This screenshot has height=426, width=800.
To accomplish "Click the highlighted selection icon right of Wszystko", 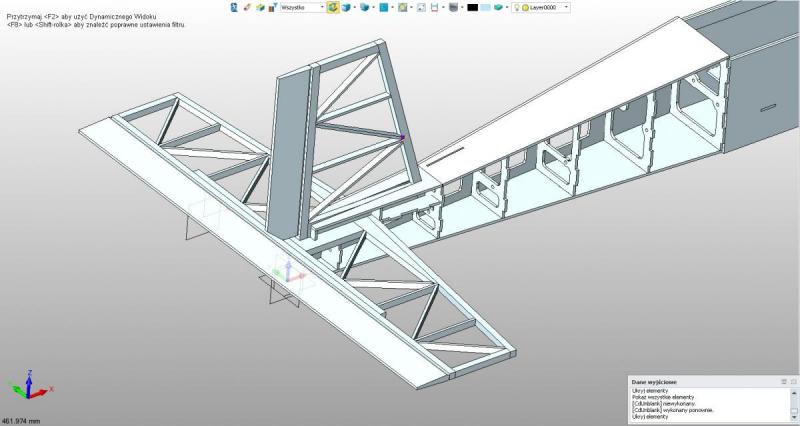I will [x=332, y=7].
